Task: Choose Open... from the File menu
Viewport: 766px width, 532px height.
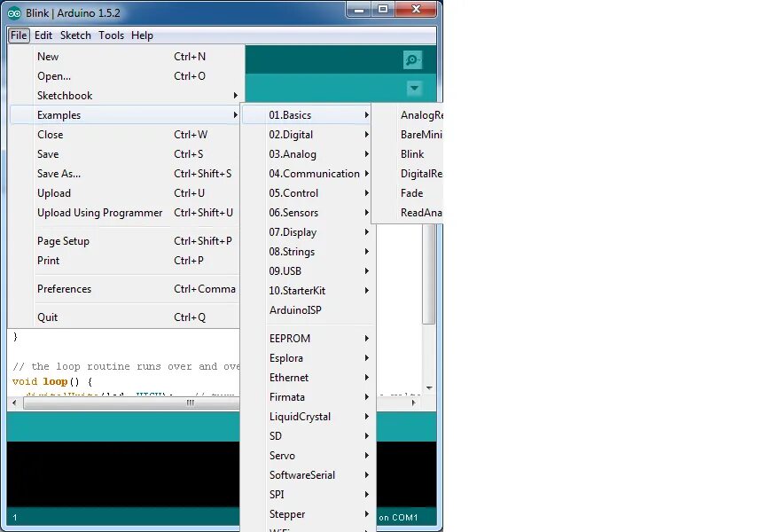Action: point(125,76)
